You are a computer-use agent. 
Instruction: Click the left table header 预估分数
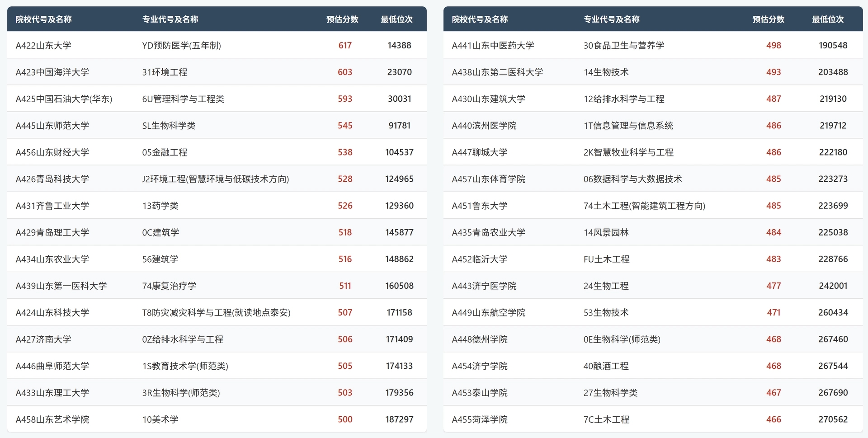(x=342, y=19)
